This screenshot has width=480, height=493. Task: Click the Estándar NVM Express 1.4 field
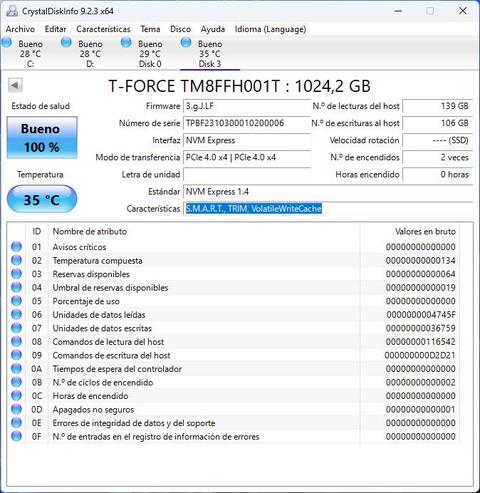(328, 192)
